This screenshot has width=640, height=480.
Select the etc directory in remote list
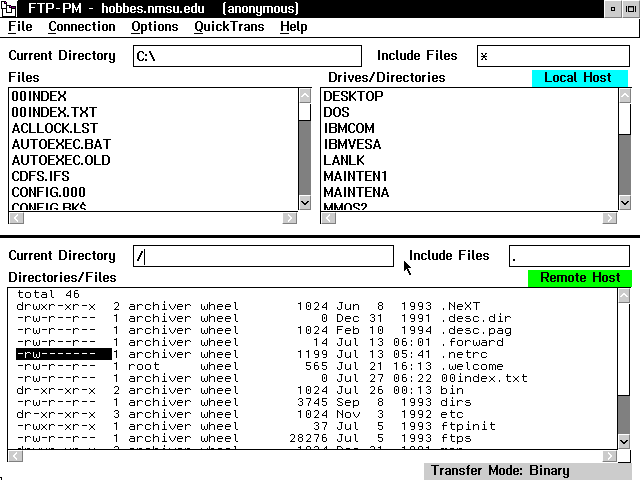pos(312,414)
